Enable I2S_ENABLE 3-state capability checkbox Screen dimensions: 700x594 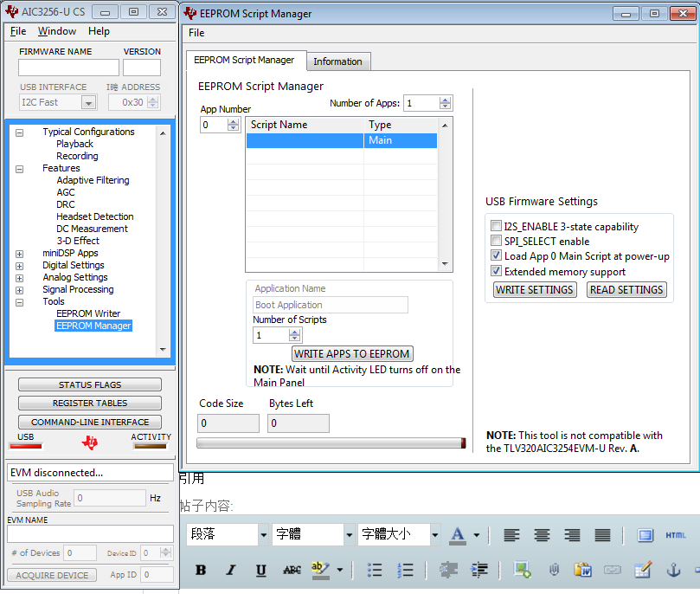[x=496, y=225]
